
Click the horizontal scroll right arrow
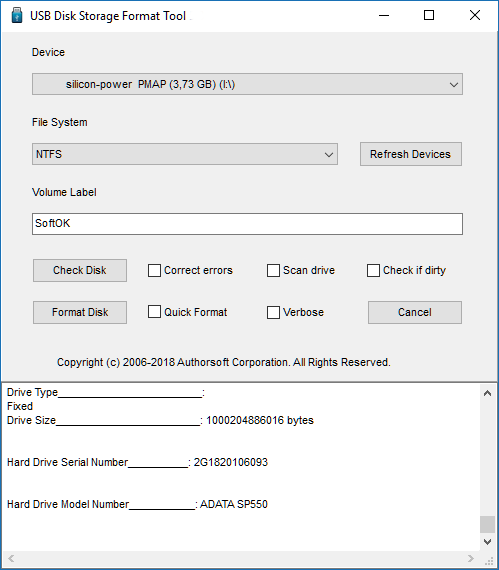click(471, 558)
